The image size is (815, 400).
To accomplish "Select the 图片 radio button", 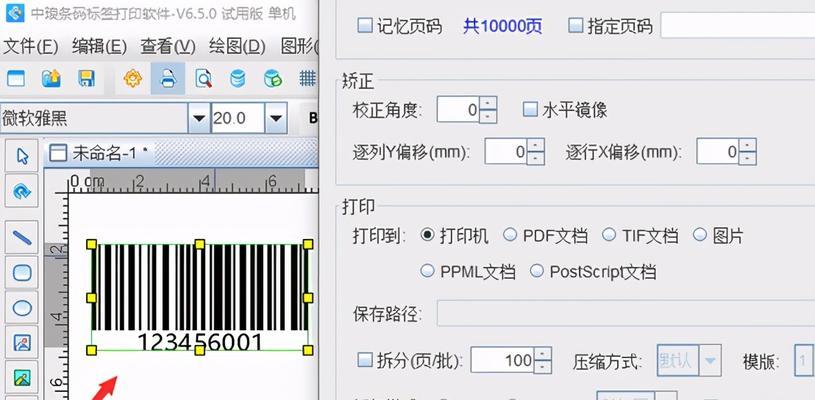I will (700, 235).
